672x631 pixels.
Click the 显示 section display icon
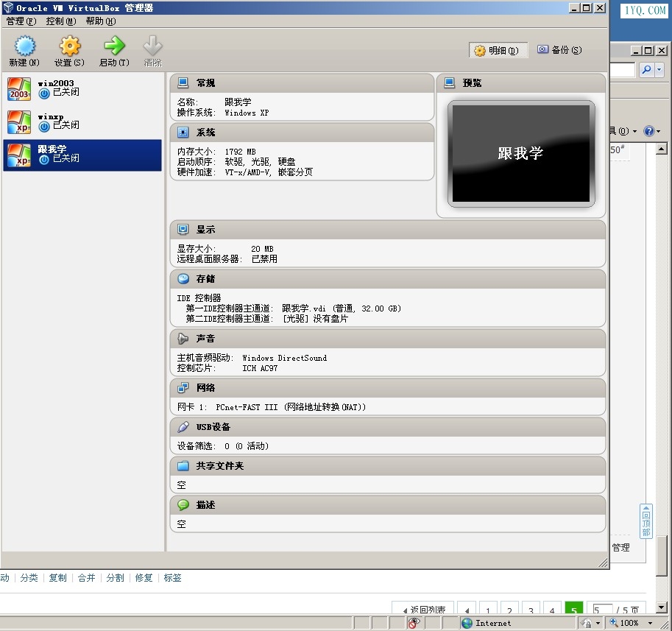pos(183,229)
